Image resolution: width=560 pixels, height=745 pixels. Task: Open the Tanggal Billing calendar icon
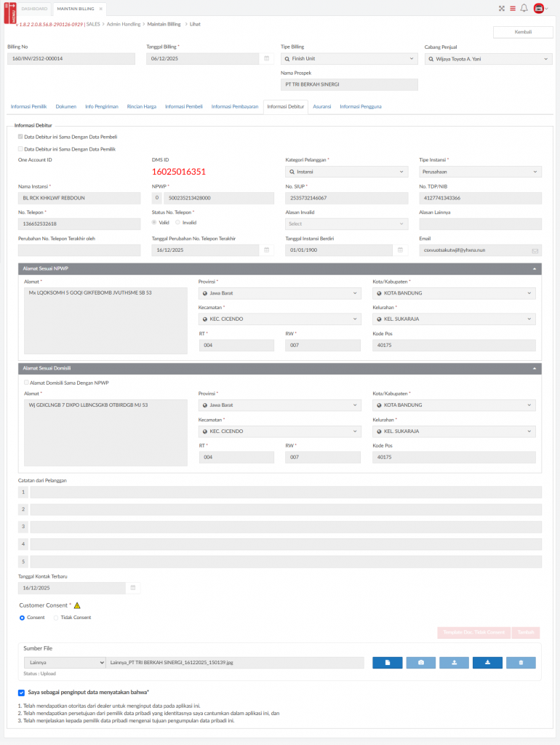pyautogui.click(x=268, y=59)
